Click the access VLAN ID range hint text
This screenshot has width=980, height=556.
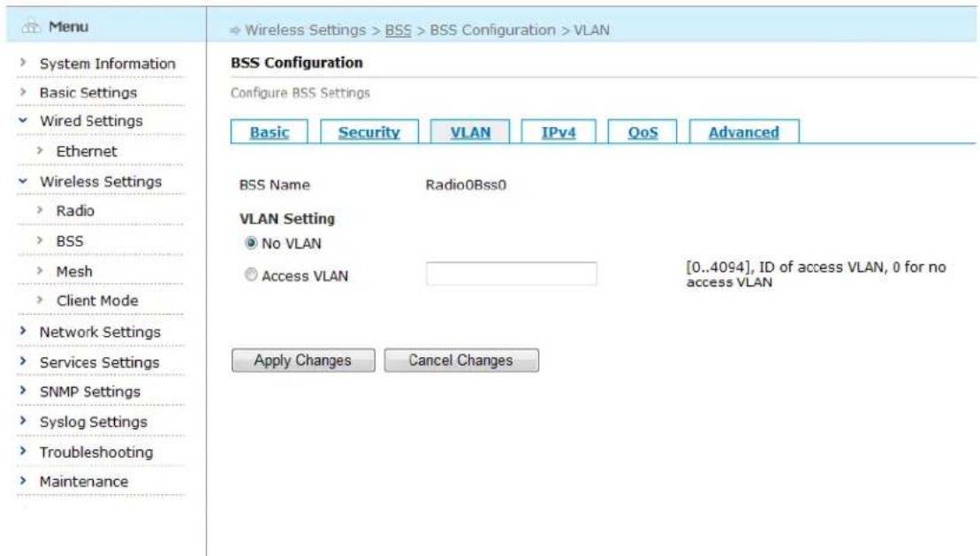[x=816, y=274]
